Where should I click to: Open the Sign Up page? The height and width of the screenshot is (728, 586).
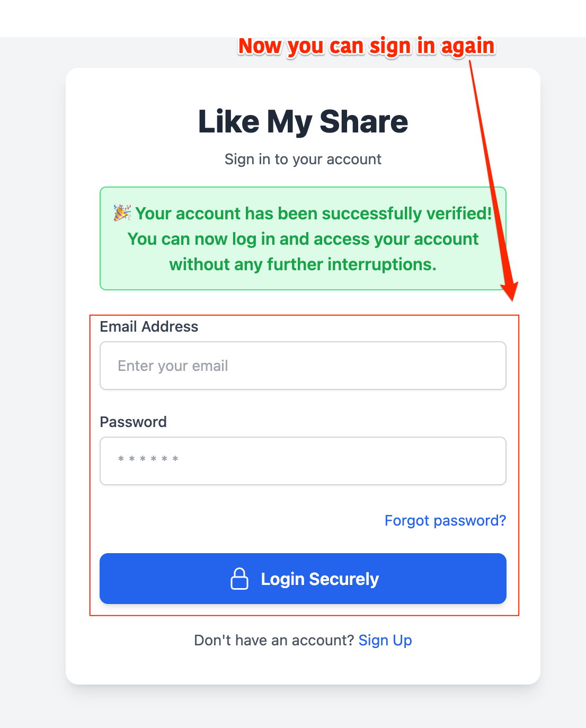click(385, 640)
